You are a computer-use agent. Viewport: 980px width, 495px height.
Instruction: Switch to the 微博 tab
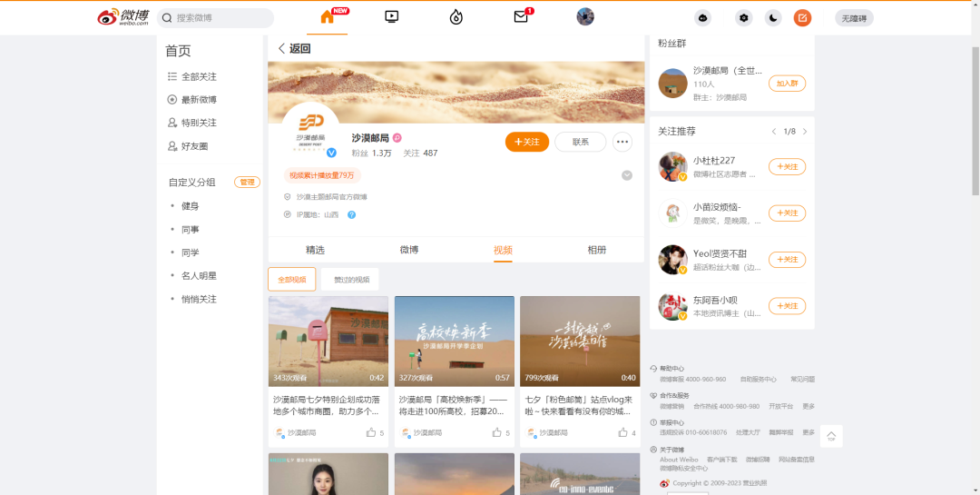[408, 250]
